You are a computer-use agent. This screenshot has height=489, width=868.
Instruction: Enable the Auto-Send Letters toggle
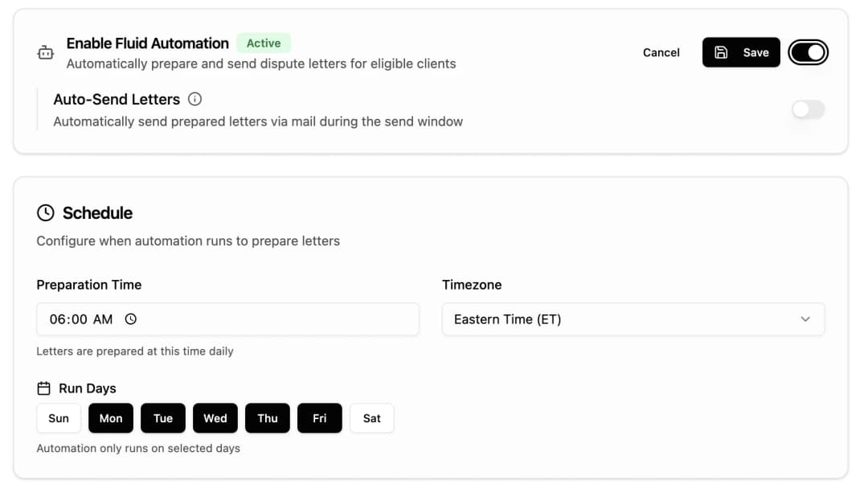[808, 109]
